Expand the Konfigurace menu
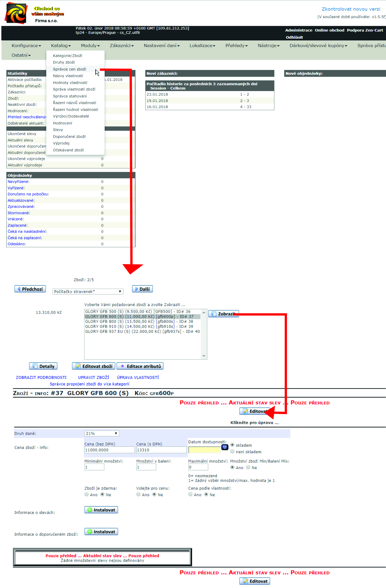Screen dimensions: 386x588 pos(26,45)
